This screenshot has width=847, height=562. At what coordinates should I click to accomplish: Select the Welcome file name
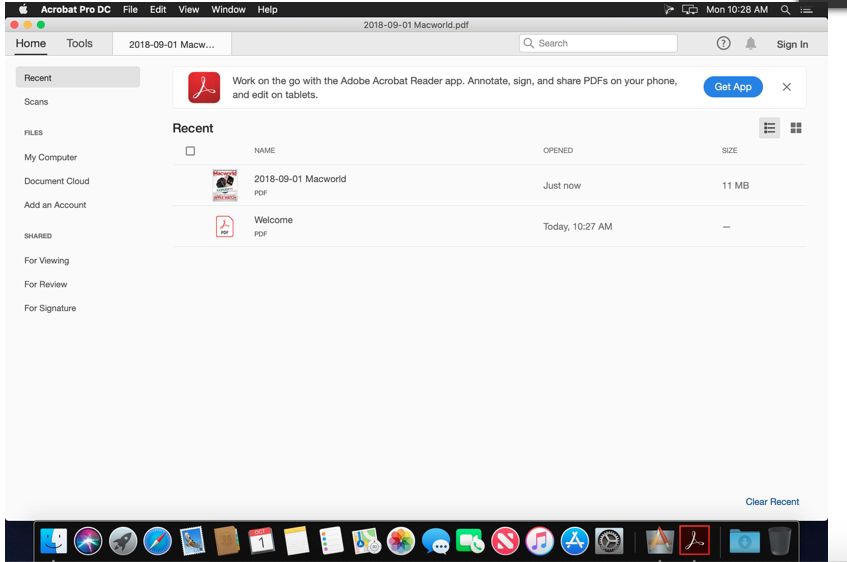(x=273, y=220)
